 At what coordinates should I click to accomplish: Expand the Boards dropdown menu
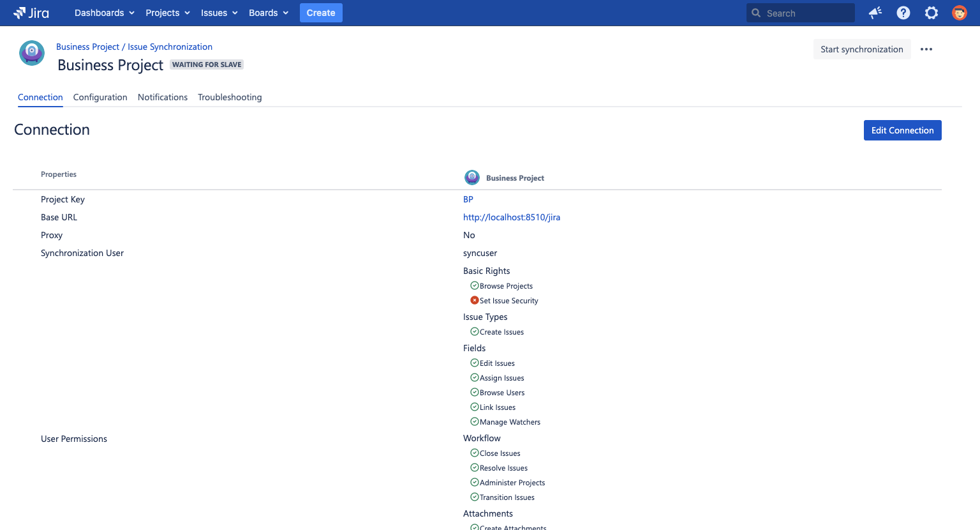pyautogui.click(x=269, y=13)
